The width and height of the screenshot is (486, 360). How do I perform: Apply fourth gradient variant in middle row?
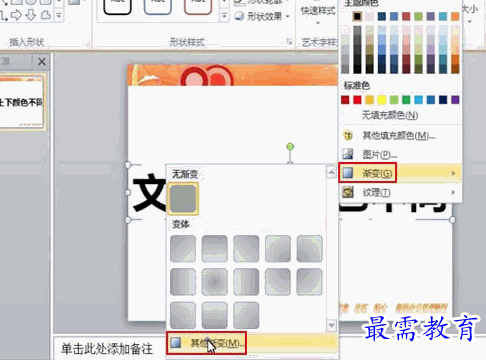click(x=278, y=282)
